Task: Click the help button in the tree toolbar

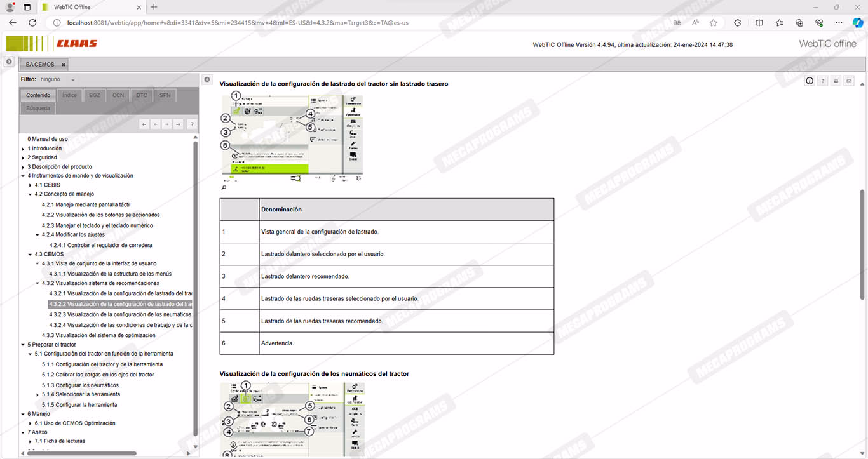Action: click(192, 124)
